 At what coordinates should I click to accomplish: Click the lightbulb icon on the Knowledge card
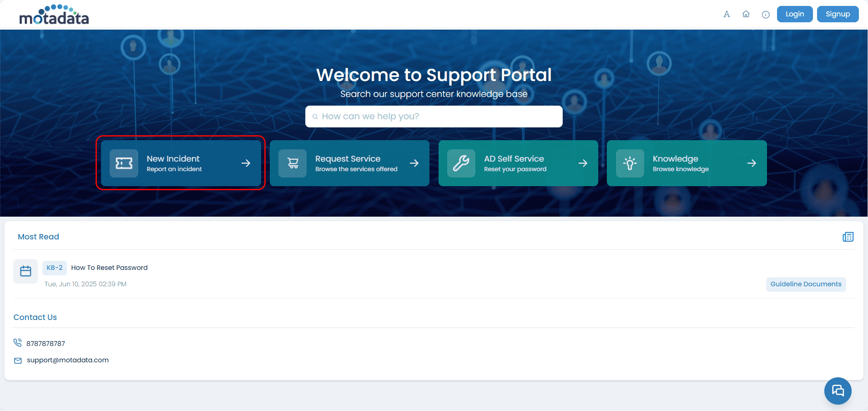(x=631, y=163)
